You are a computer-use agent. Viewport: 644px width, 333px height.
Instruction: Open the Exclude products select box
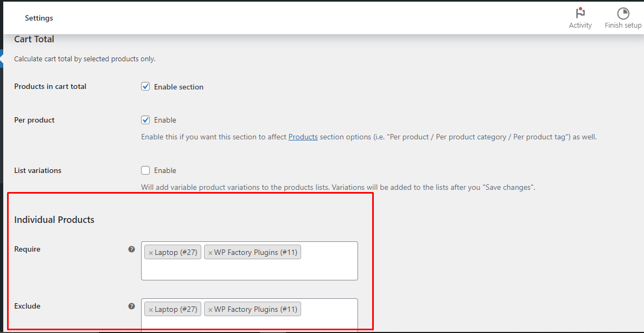250,315
